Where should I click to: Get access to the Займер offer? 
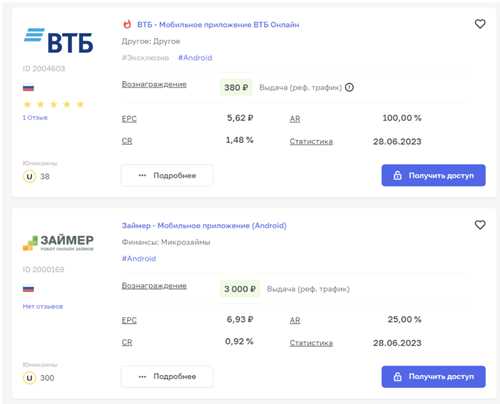tap(433, 377)
